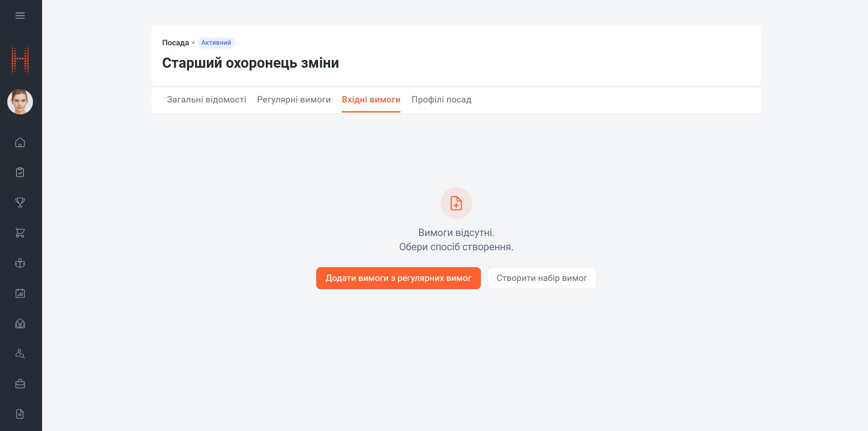Open the people search icon
This screenshot has height=431, width=868.
pyautogui.click(x=20, y=354)
